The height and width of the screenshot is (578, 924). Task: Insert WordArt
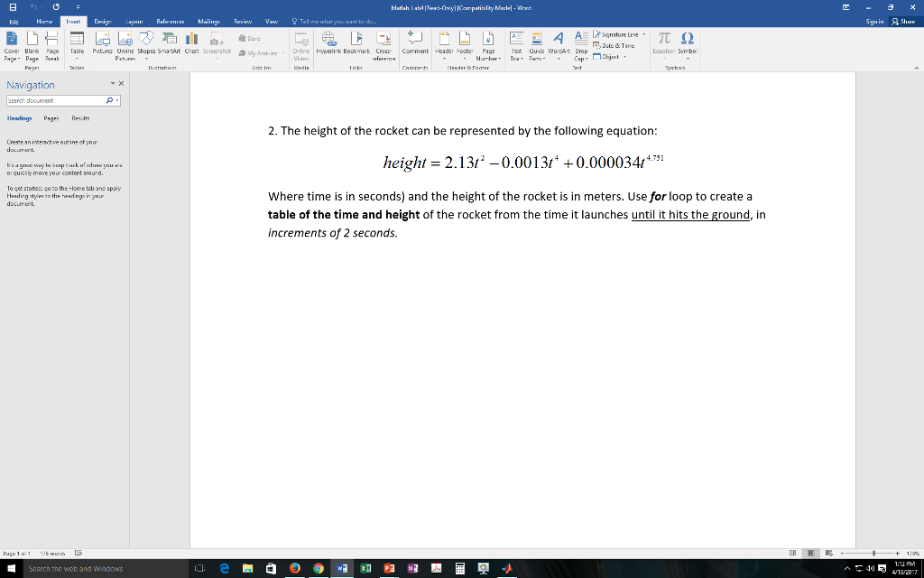(x=559, y=46)
